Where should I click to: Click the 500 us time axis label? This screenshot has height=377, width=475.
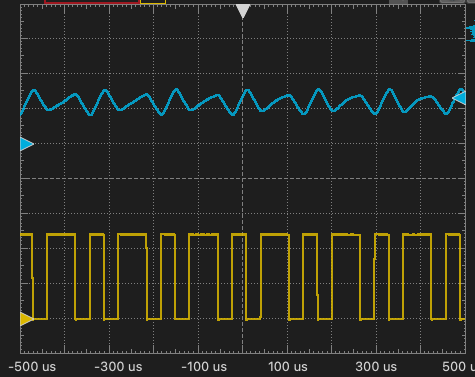(458, 367)
